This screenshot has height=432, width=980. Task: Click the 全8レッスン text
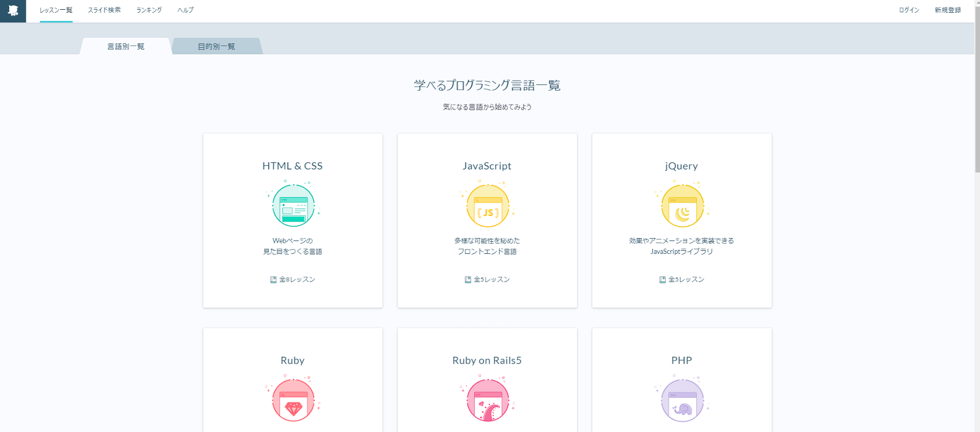tap(297, 280)
